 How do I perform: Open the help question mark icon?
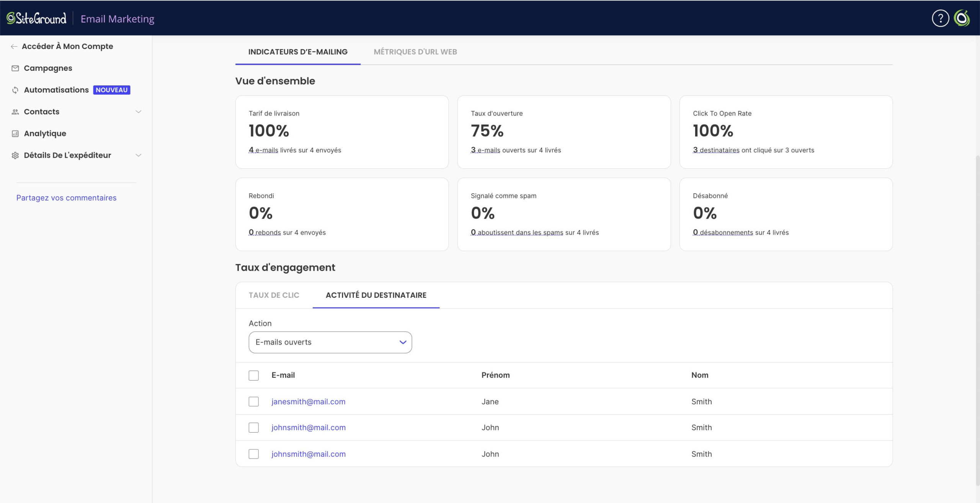point(940,18)
